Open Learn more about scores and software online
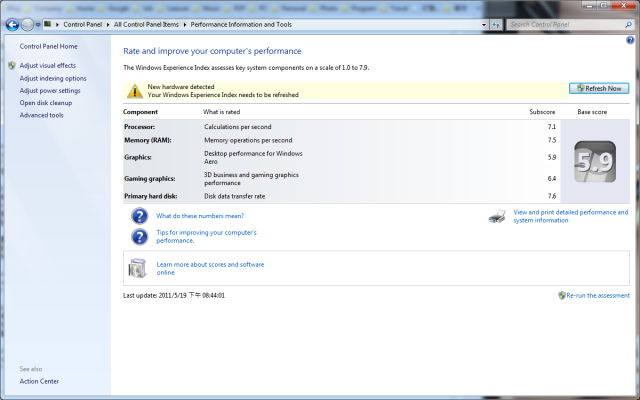Viewport: 640px width, 400px height. [x=210, y=269]
